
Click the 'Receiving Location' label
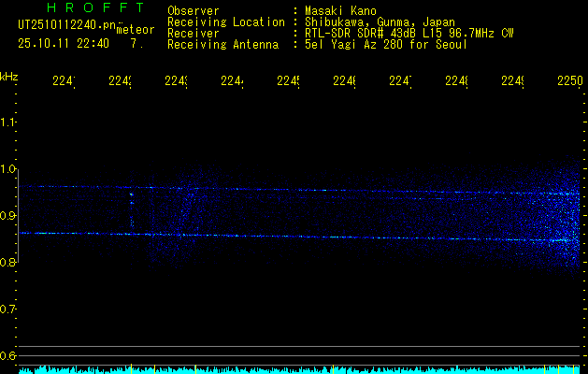tap(225, 22)
